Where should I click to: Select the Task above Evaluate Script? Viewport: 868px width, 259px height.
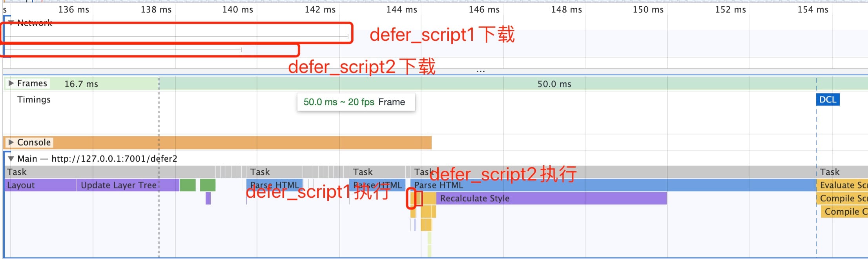[x=842, y=172]
